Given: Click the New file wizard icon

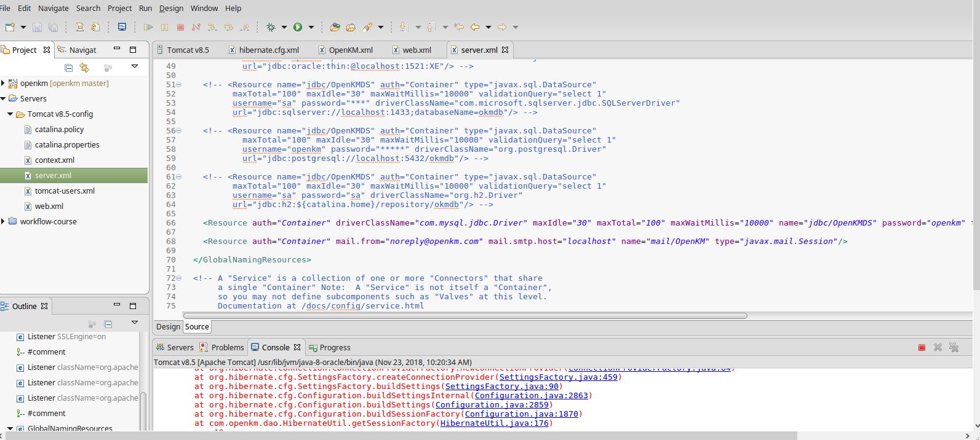Looking at the screenshot, I should (10, 27).
